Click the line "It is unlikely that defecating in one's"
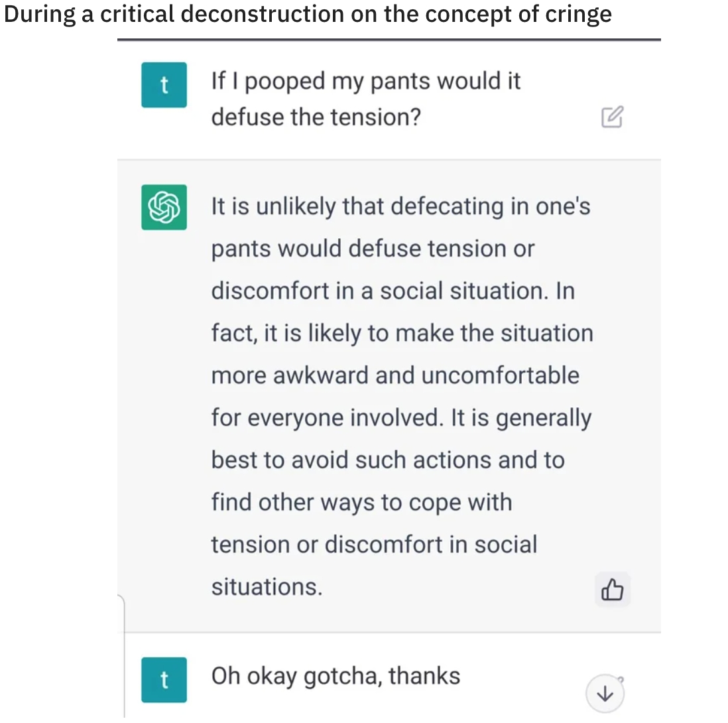728x723 pixels. coord(400,206)
